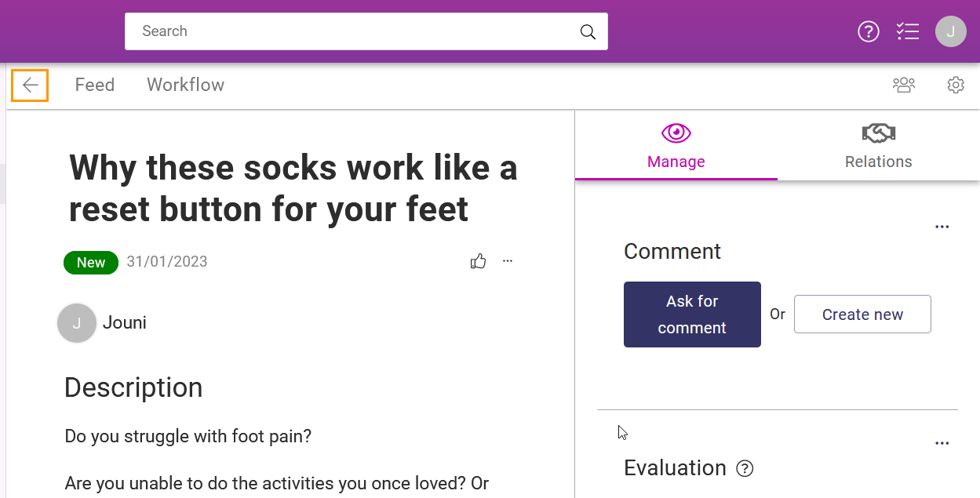Viewport: 980px width, 498px height.
Task: Switch to the Relations tab
Action: click(879, 146)
